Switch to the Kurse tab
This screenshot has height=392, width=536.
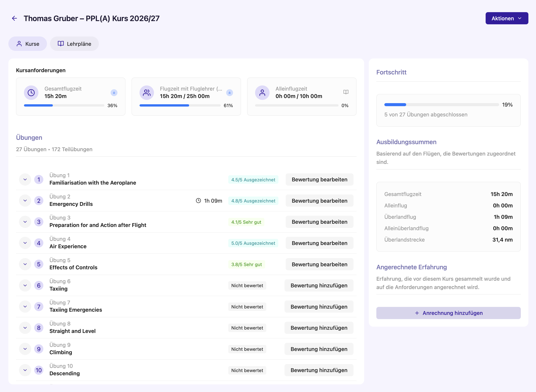point(28,44)
